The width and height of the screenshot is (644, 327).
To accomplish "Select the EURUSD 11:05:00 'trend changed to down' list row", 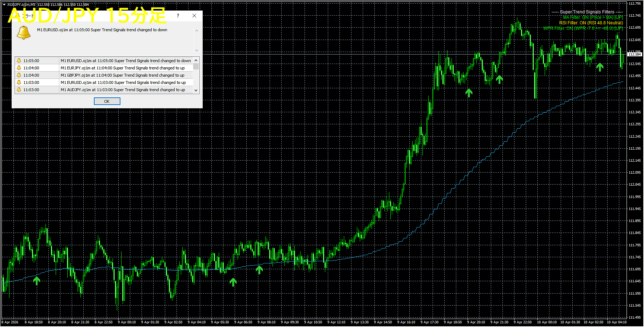I will (x=104, y=61).
